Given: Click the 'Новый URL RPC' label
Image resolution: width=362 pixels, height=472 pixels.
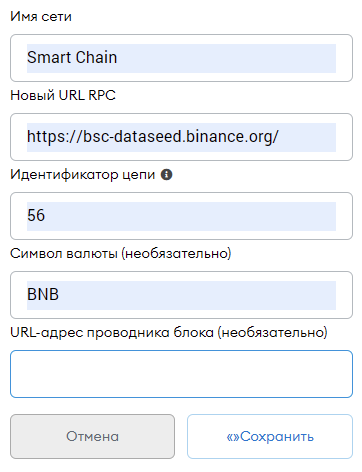Looking at the screenshot, I should [x=63, y=95].
